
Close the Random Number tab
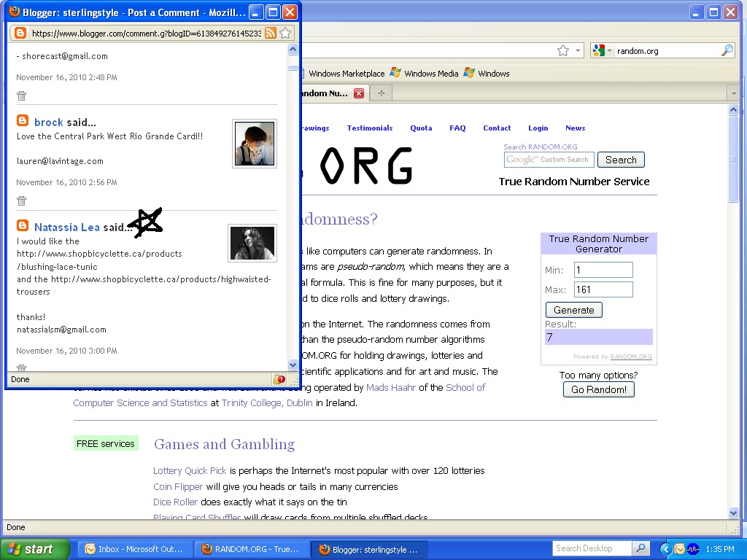[x=359, y=93]
